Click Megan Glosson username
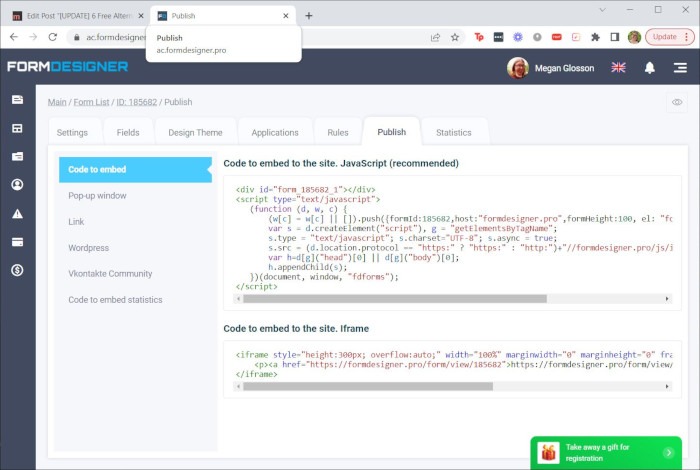700x470 pixels. coord(564,68)
